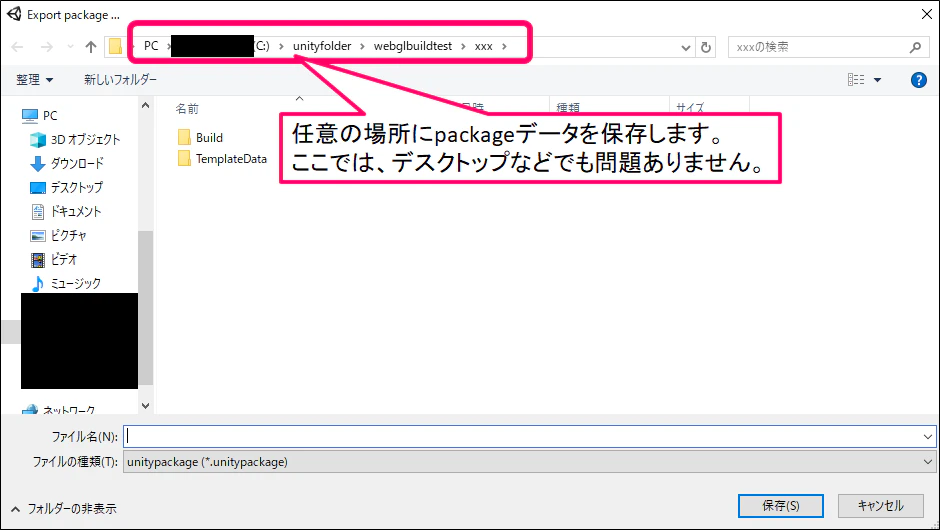Click the folder icon in address bar

(x=115, y=46)
